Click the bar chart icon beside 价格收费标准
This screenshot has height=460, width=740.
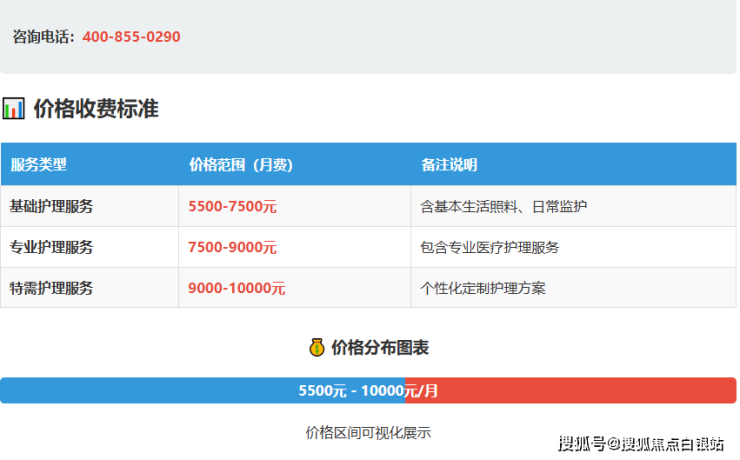(13, 109)
